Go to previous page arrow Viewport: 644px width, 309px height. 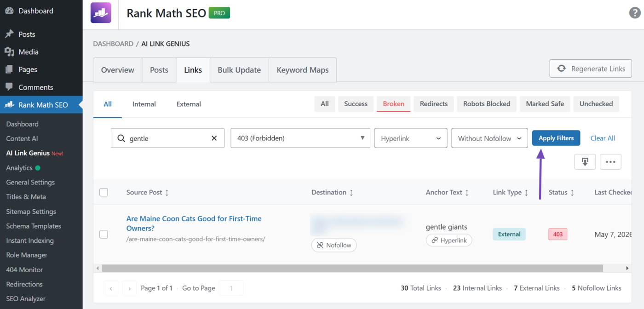111,288
